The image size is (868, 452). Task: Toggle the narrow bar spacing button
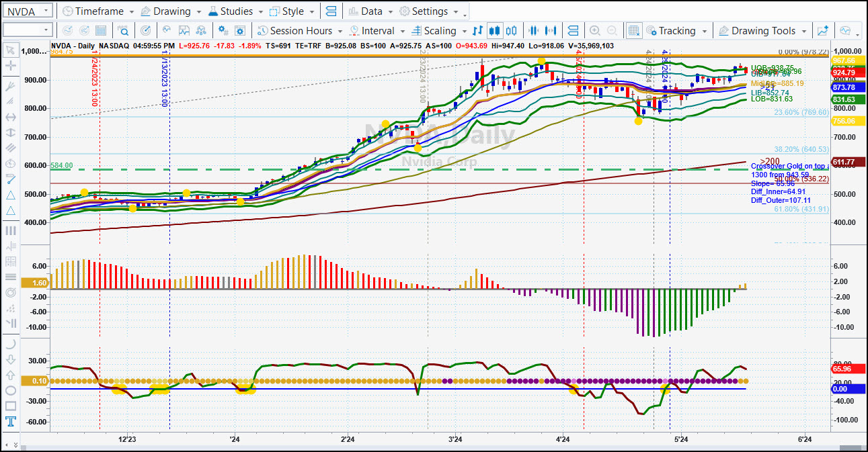tap(534, 30)
